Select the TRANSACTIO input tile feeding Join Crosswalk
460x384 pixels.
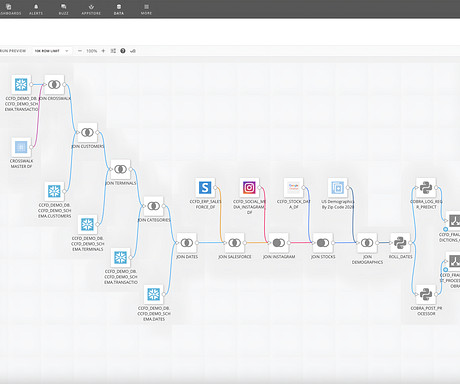point(21,84)
